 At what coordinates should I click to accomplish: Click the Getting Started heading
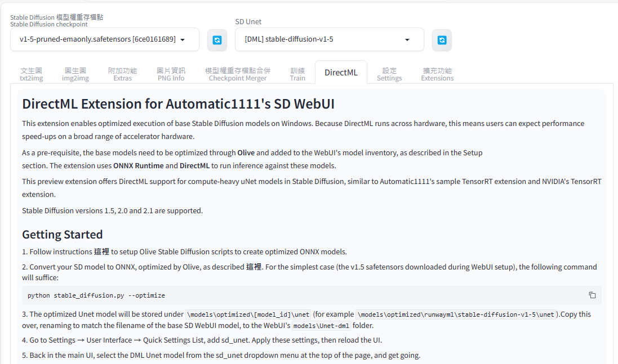(63, 235)
